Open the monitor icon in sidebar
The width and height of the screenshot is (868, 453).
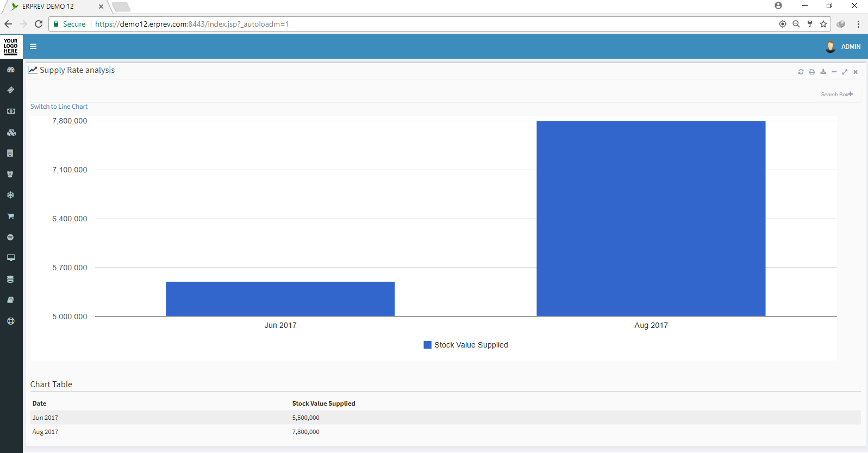(10, 258)
